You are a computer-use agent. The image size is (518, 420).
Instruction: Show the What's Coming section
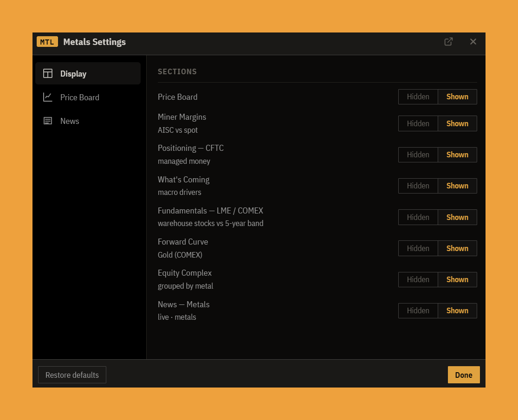[x=457, y=186]
